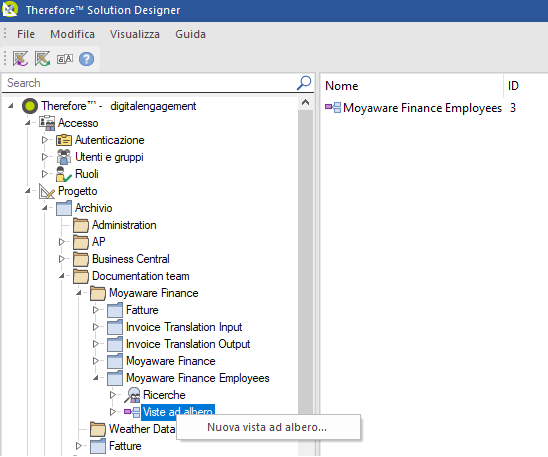Collapse the Progetto node
Screen dimensions: 548x457
28,191
